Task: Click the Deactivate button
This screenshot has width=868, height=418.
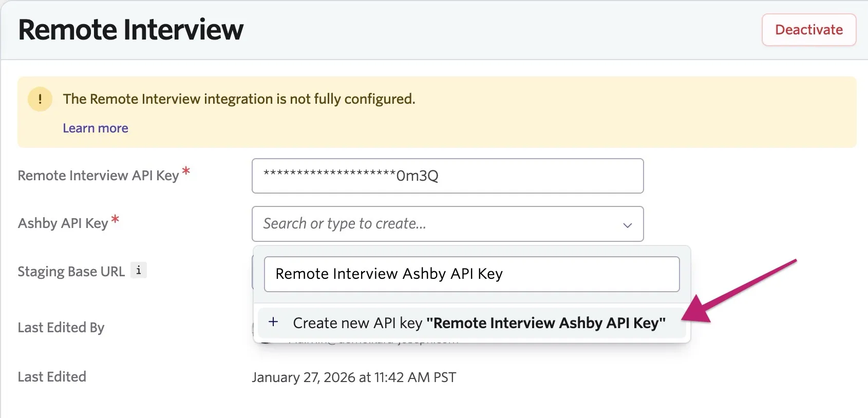Action: click(808, 30)
